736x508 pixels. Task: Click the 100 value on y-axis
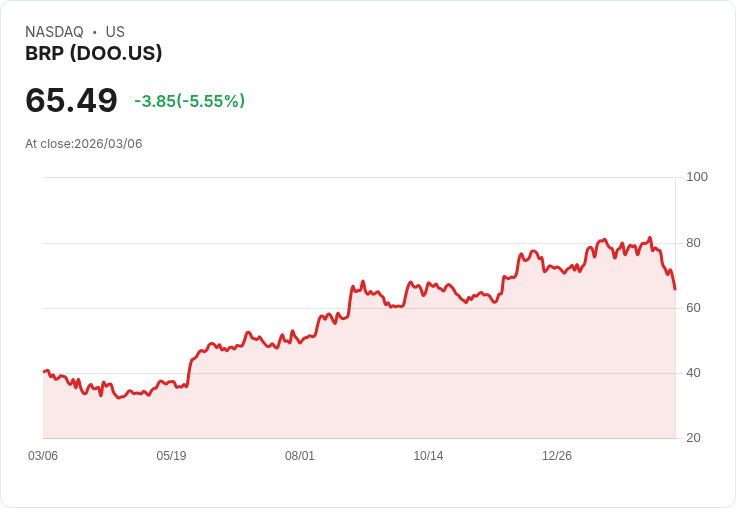pyautogui.click(x=696, y=177)
